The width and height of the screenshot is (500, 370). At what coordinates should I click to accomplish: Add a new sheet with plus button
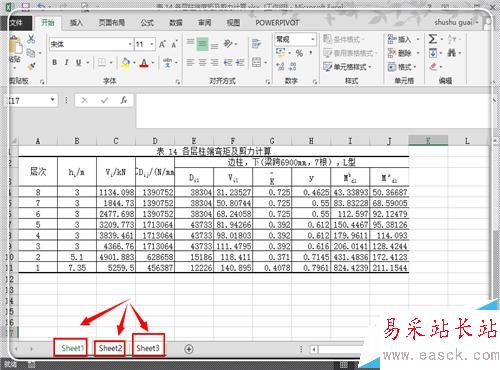click(189, 349)
